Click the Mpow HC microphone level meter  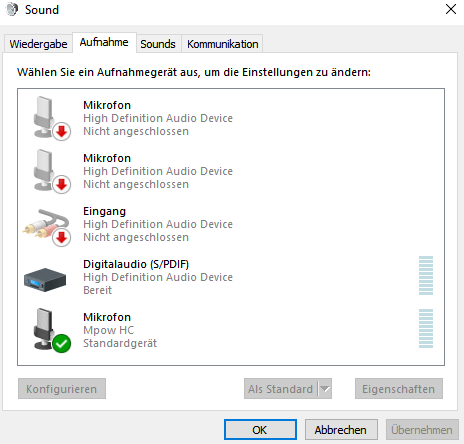tap(426, 328)
